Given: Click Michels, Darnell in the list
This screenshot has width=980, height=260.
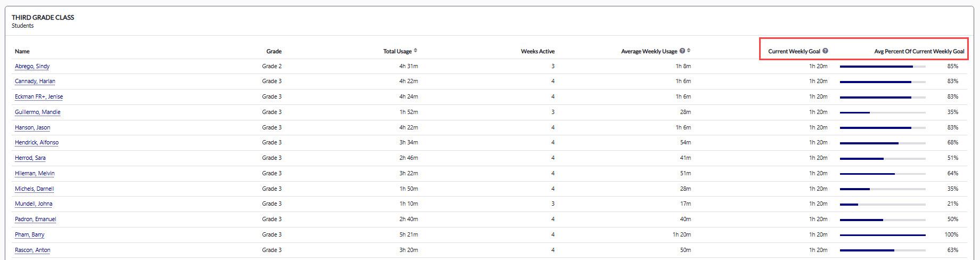Looking at the screenshot, I should (x=34, y=189).
